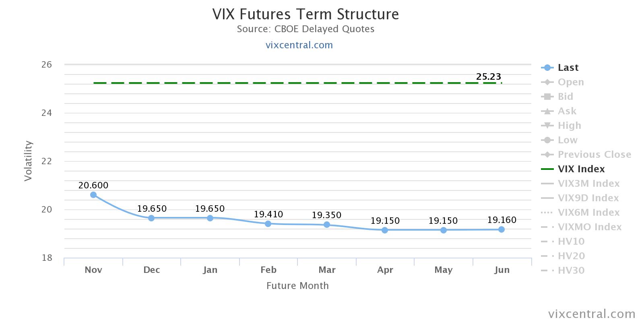The image size is (644, 322).
Task: Show the HV30 series
Action: pos(571,270)
